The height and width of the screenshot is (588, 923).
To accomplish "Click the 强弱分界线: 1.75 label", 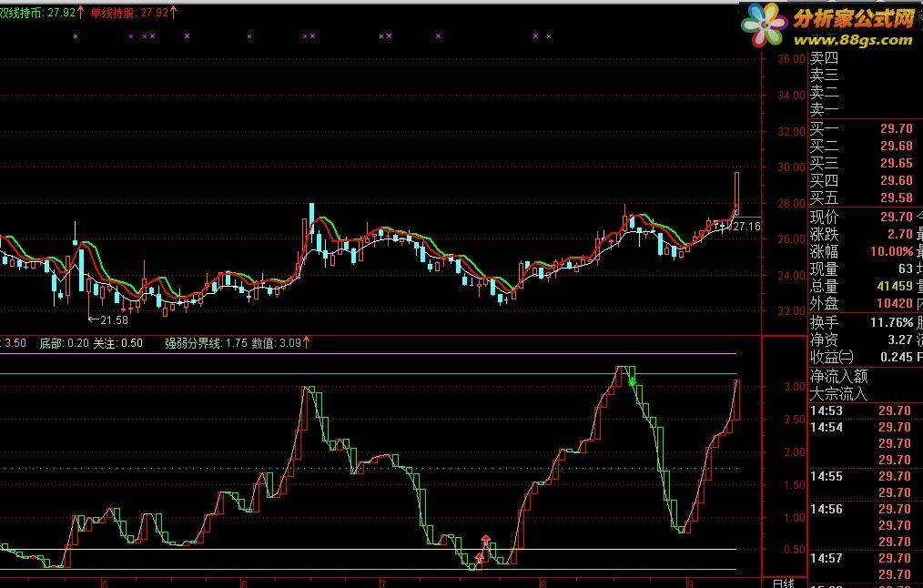I will (x=206, y=343).
